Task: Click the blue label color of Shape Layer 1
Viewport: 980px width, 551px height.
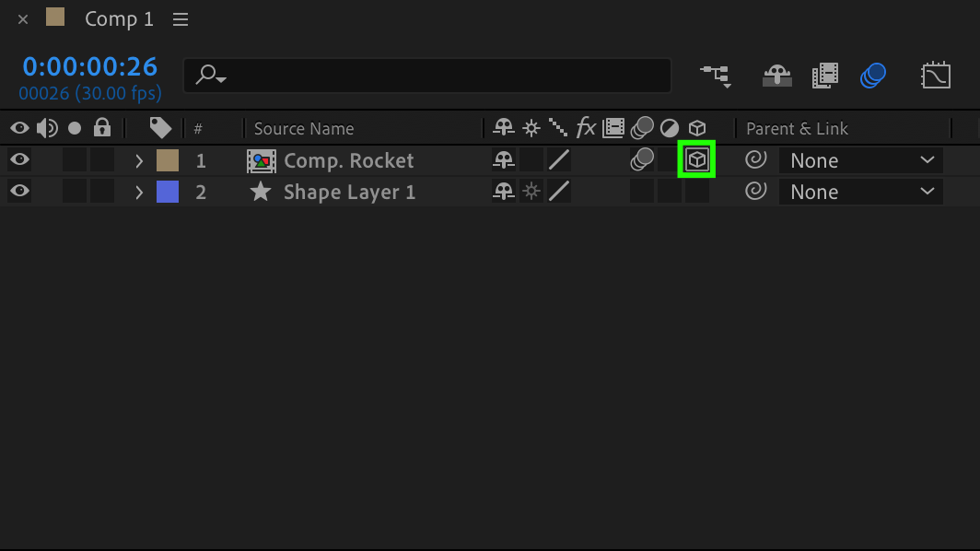Action: coord(168,192)
